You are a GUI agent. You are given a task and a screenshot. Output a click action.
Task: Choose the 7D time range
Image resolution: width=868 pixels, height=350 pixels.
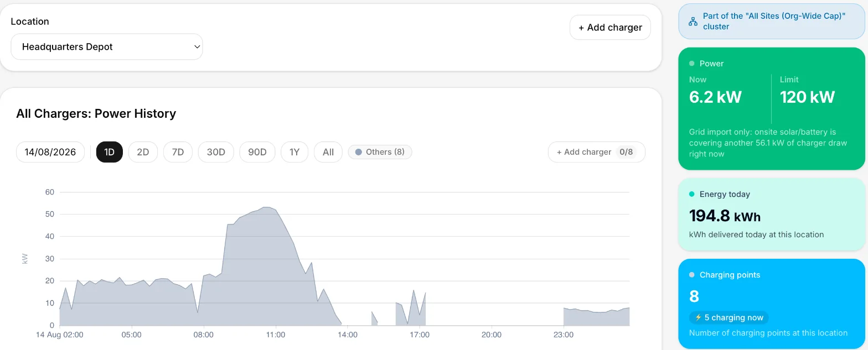click(x=178, y=152)
